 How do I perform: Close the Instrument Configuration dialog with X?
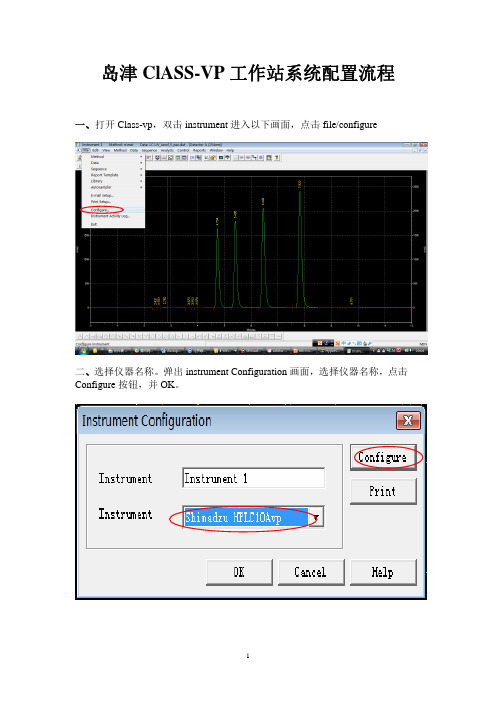click(x=408, y=420)
